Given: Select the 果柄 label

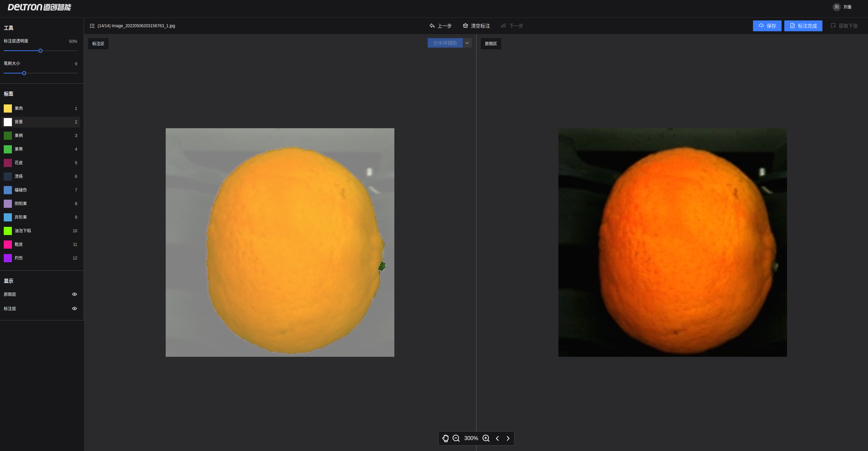Looking at the screenshot, I should pos(19,135).
